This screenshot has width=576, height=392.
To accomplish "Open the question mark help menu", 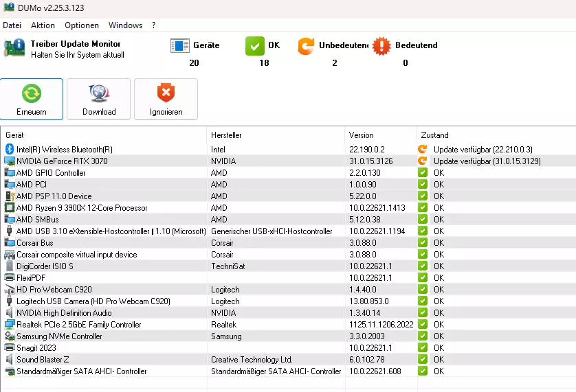I will [x=153, y=25].
